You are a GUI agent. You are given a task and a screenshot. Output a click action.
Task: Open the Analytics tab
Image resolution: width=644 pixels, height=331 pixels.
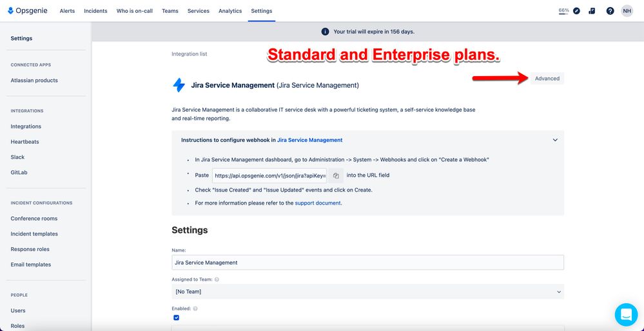(x=230, y=11)
